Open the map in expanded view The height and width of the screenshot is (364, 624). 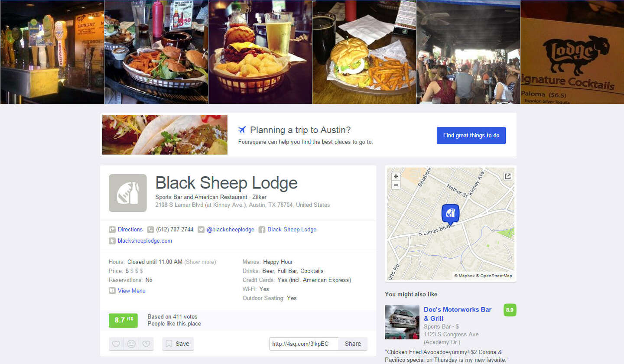point(507,176)
